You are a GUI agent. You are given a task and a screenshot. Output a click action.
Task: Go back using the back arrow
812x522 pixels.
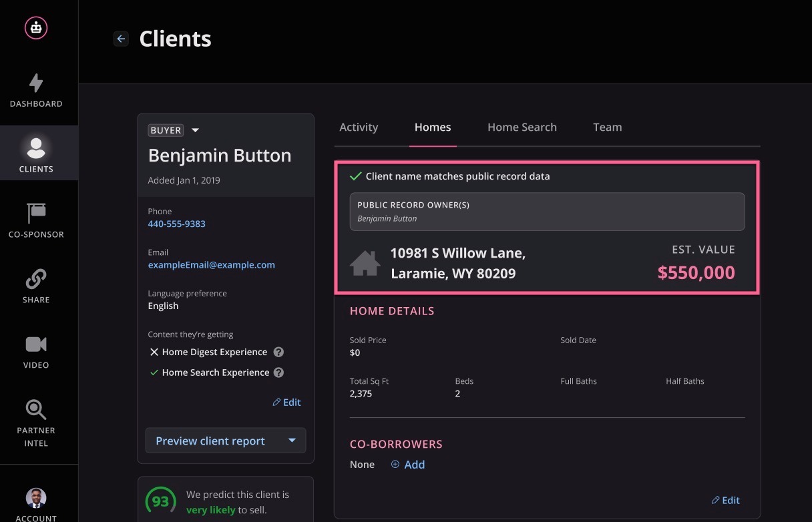click(120, 38)
